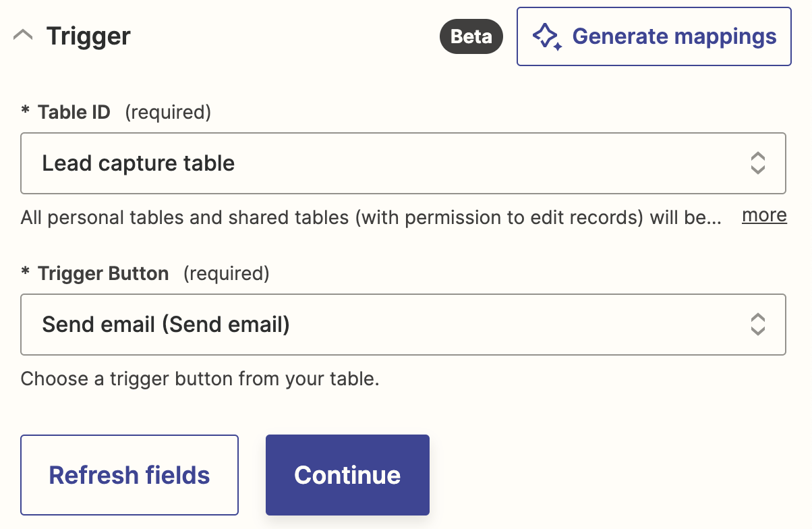Collapse the Trigger section chevron
The height and width of the screenshot is (529, 812).
tap(23, 36)
